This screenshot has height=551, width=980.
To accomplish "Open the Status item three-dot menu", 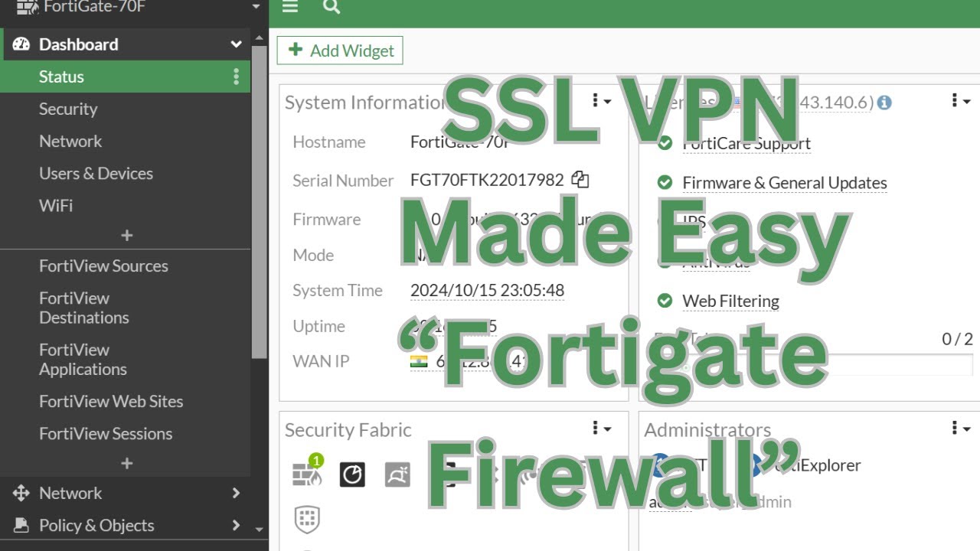I will pyautogui.click(x=236, y=77).
